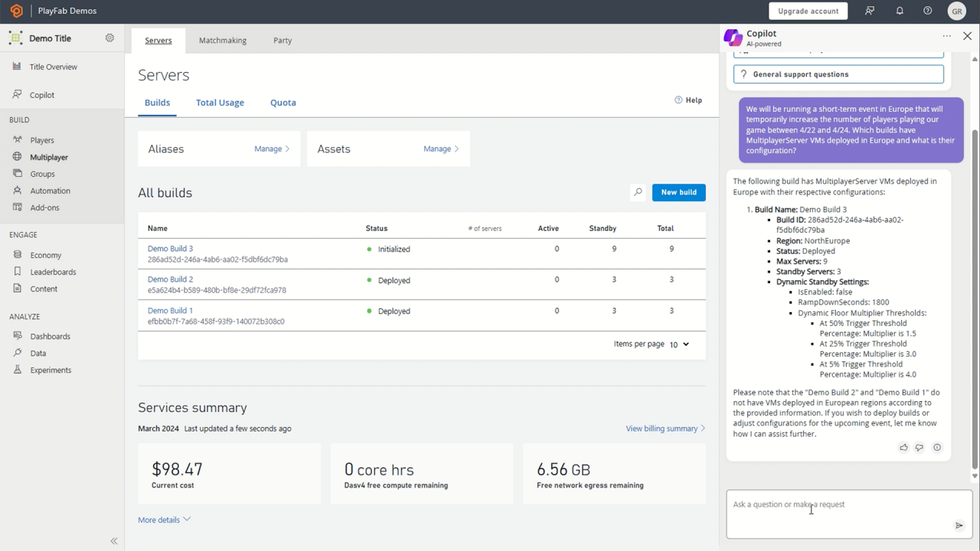The height and width of the screenshot is (551, 980).
Task: Open Leaderboards in sidebar
Action: (x=53, y=272)
